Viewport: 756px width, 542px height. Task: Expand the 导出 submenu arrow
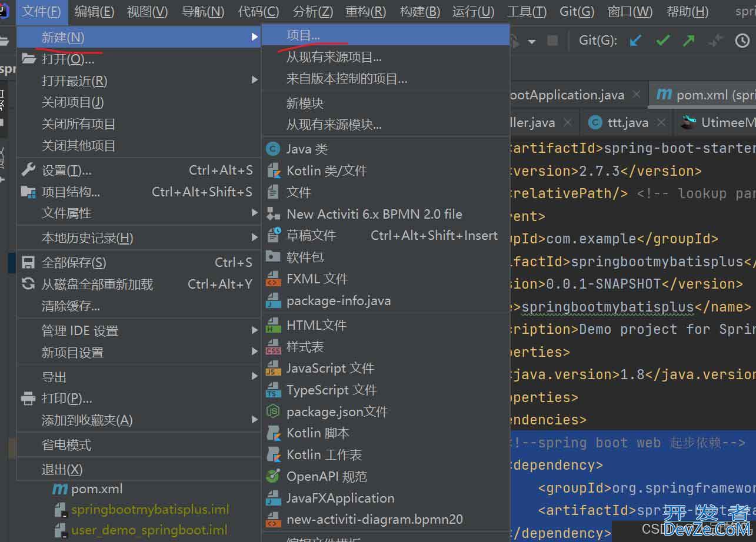coord(254,377)
